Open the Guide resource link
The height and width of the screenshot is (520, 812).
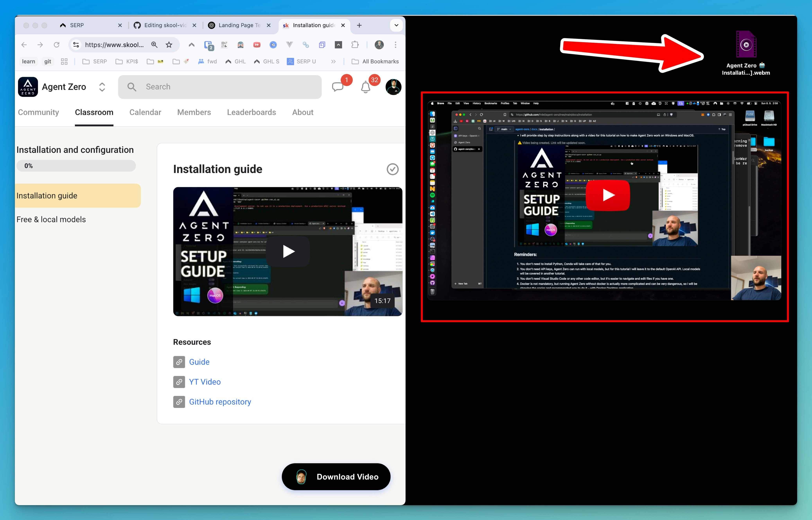[199, 362]
